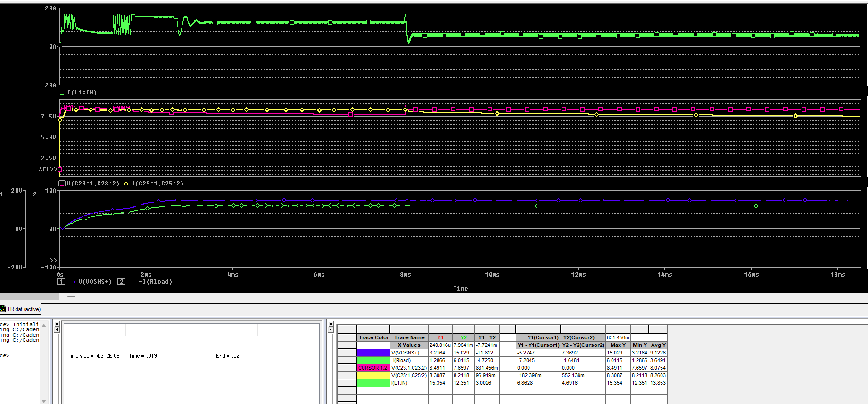Viewport: 868px width, 404px height.
Task: Click the SEL>> selected plot indicator
Action: tap(48, 169)
